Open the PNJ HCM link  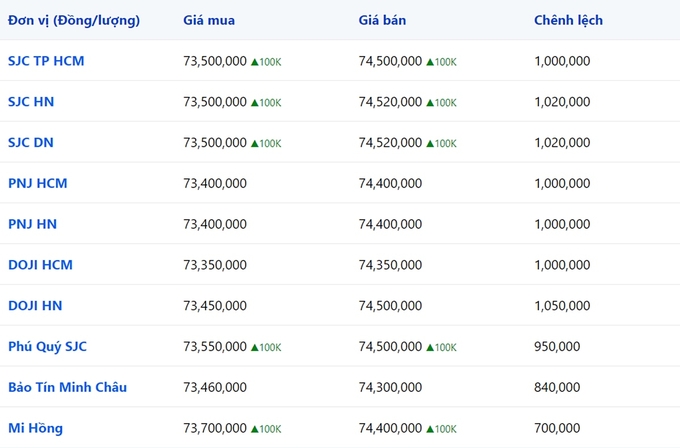38,183
